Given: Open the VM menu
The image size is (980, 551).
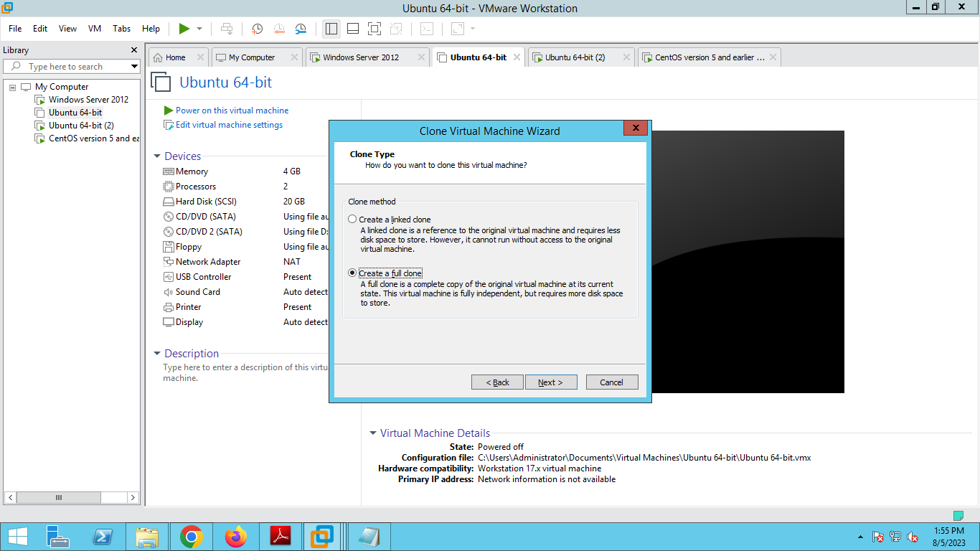Looking at the screenshot, I should 95,29.
